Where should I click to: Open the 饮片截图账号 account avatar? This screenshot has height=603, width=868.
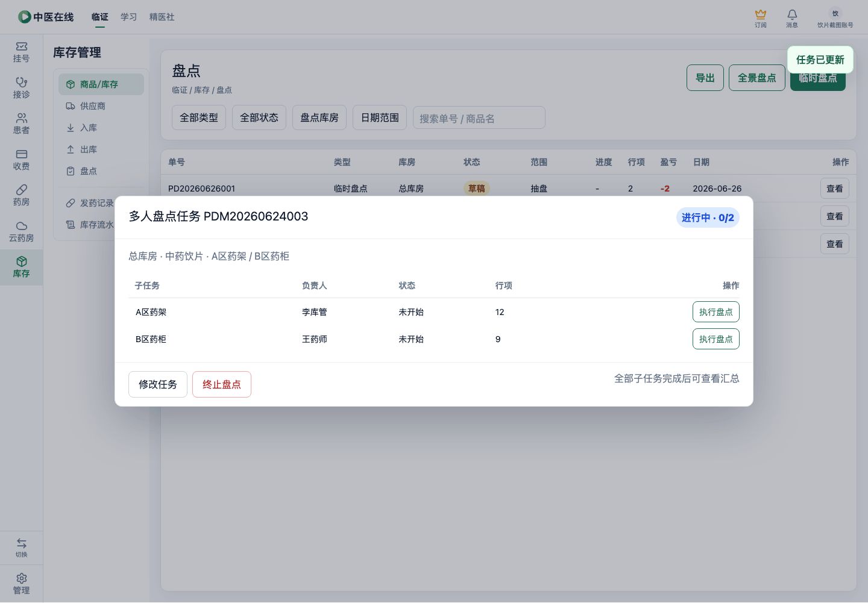point(835,18)
